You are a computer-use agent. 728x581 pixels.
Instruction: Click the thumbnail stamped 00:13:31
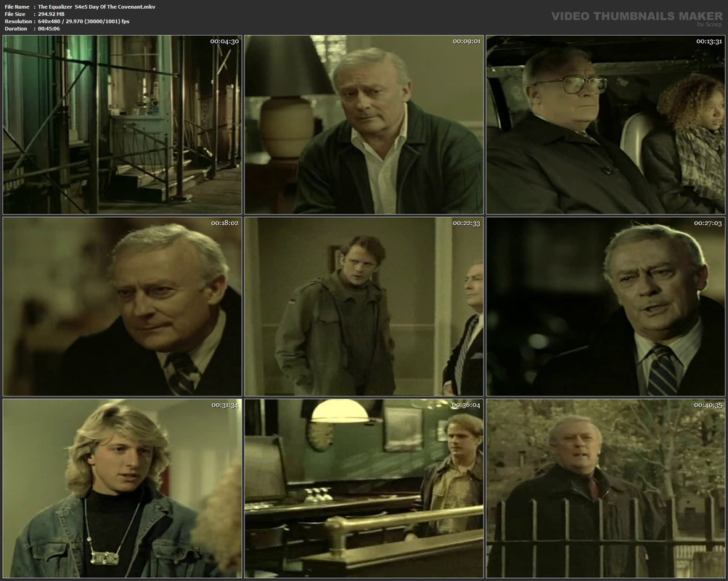point(605,124)
